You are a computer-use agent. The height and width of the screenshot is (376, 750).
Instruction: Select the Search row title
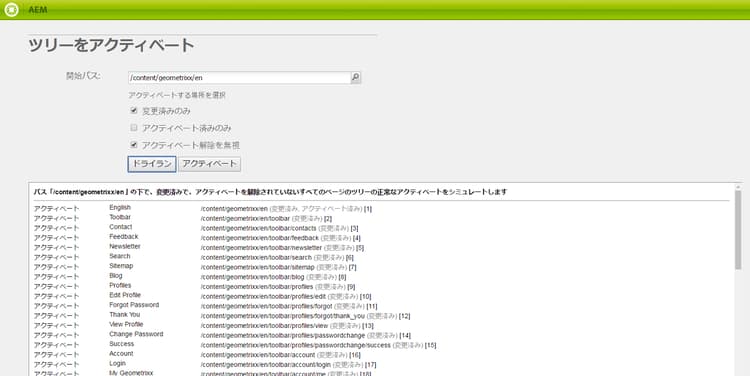pos(120,256)
